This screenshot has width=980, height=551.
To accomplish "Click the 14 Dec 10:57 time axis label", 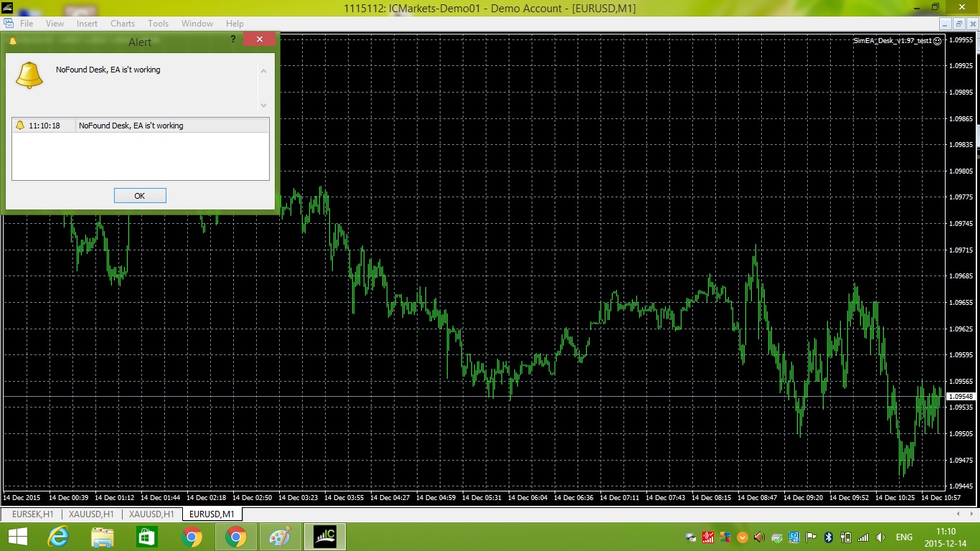I will point(941,497).
